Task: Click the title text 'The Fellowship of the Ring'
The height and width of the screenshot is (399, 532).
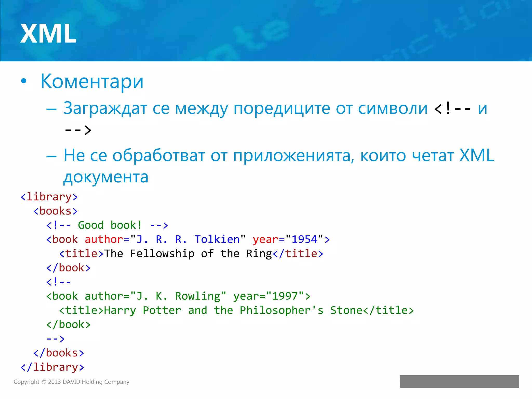Action: [x=188, y=254]
